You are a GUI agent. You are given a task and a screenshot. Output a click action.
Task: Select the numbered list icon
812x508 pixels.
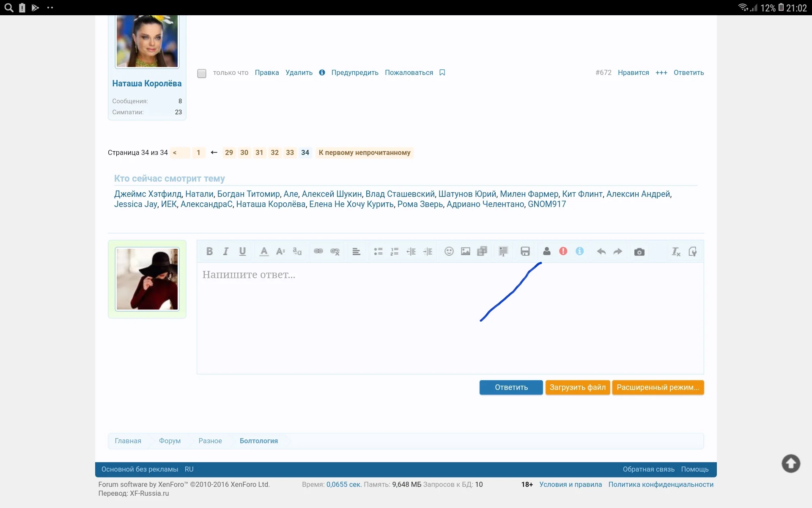[395, 251]
